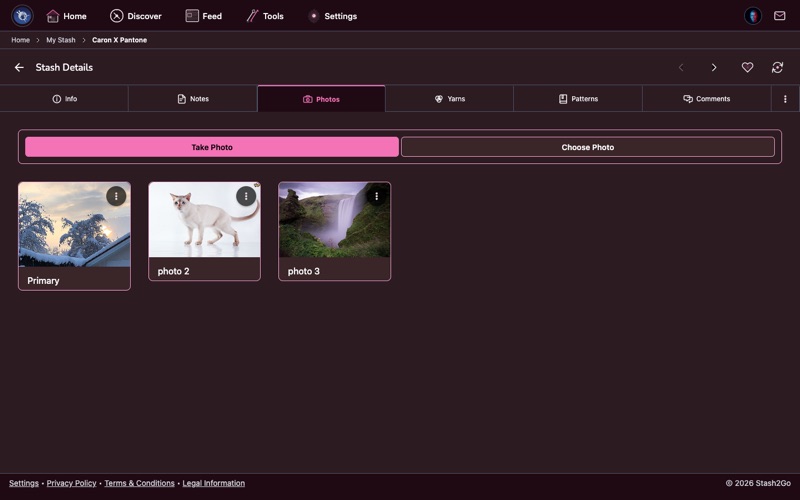Open options menu on Primary photo
The height and width of the screenshot is (500, 800).
coord(116,196)
